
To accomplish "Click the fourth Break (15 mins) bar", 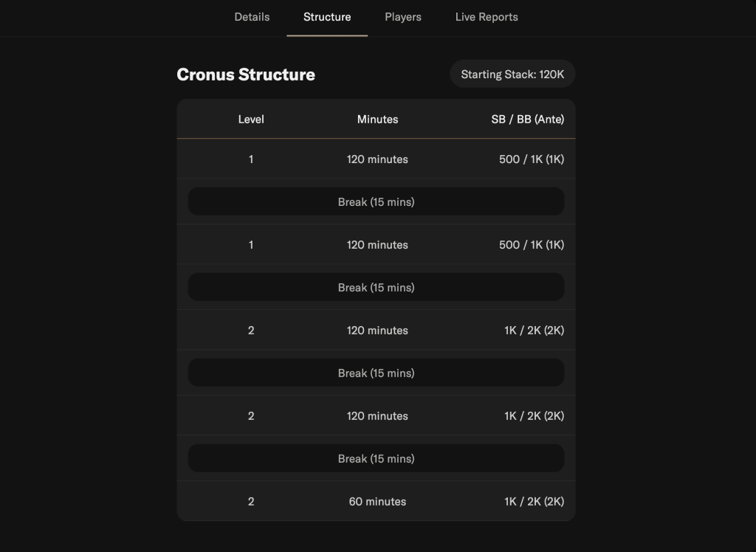I will (376, 458).
